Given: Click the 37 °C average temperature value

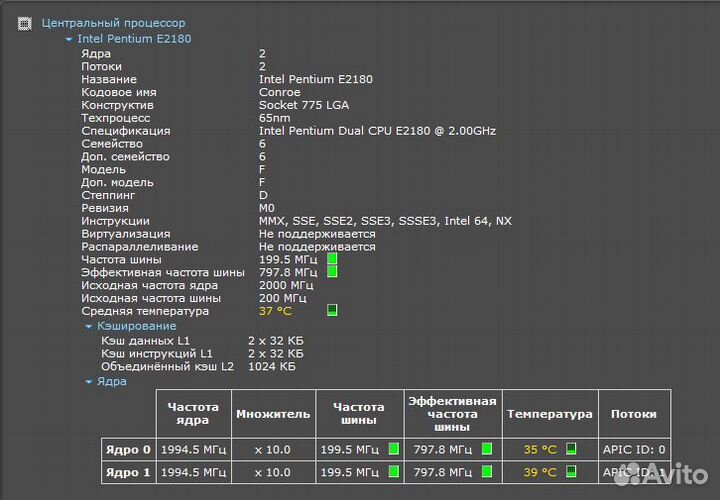Looking at the screenshot, I should click(x=275, y=311).
